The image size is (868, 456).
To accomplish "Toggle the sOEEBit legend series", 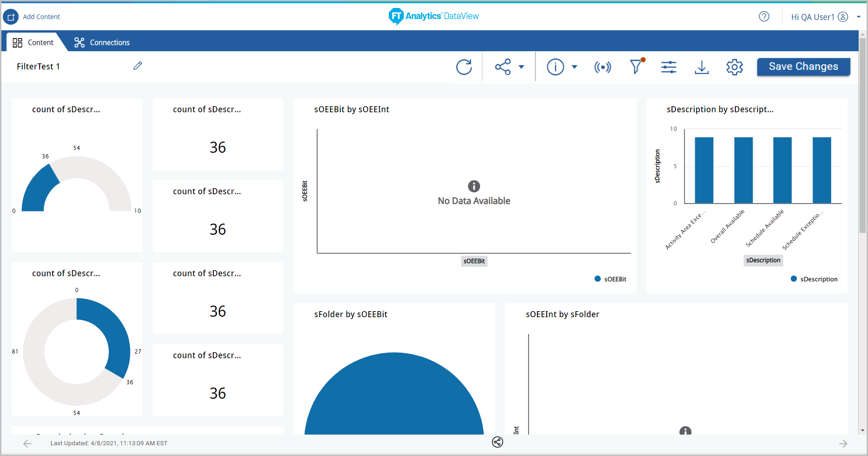I will point(610,279).
